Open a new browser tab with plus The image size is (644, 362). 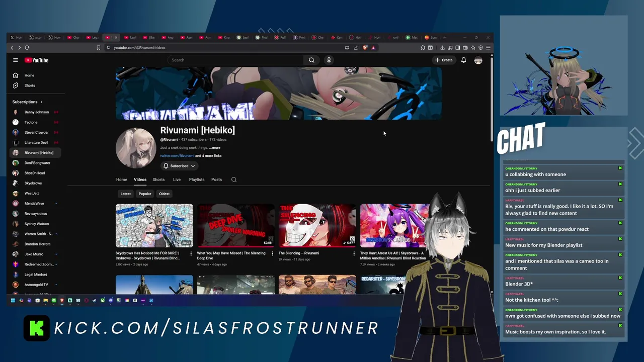[x=445, y=37]
